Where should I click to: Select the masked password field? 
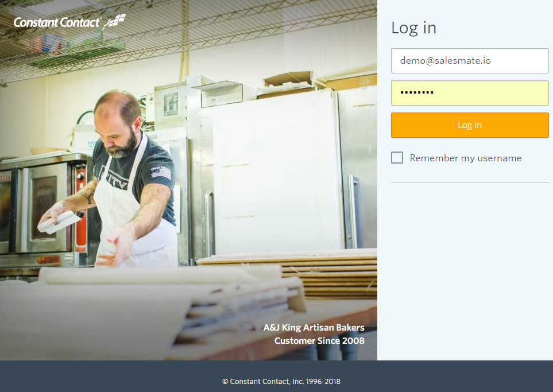(x=470, y=93)
